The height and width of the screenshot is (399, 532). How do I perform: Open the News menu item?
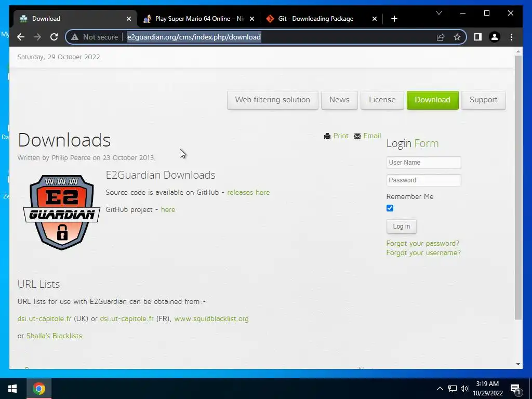click(x=339, y=100)
